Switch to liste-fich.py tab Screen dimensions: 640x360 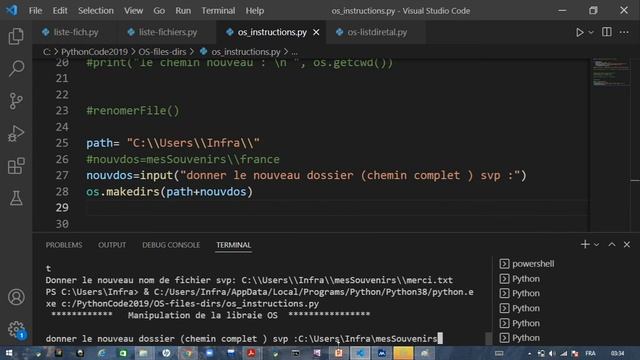click(x=76, y=32)
